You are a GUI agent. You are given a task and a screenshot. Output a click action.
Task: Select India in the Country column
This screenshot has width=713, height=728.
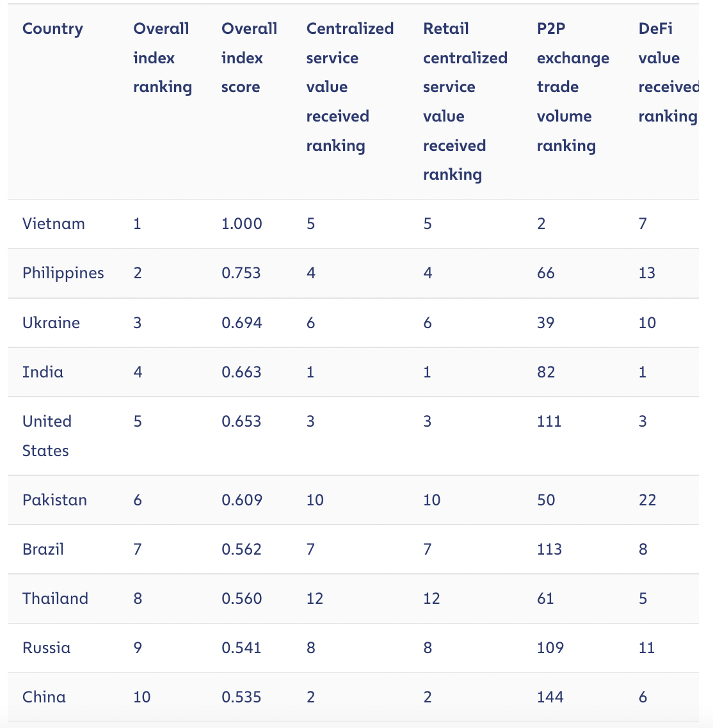(43, 372)
